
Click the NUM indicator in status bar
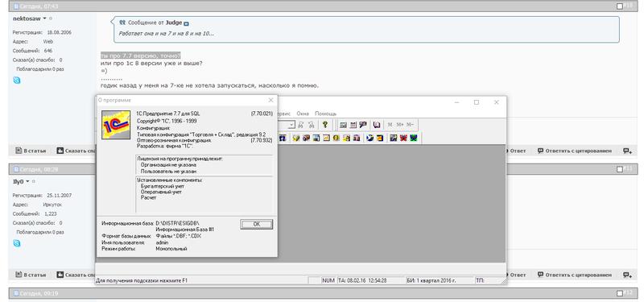tap(328, 280)
